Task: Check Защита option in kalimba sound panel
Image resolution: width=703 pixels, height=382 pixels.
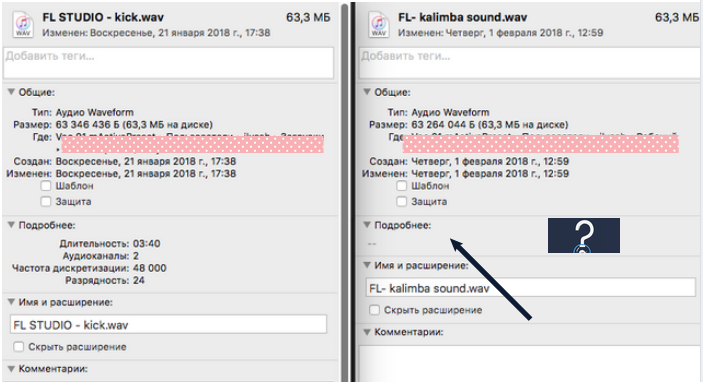Action: [402, 201]
